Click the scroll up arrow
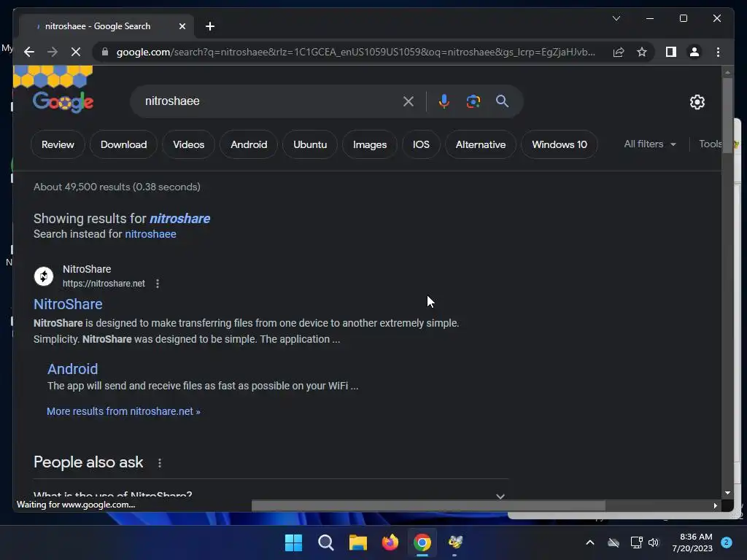The image size is (747, 560). pyautogui.click(x=727, y=72)
